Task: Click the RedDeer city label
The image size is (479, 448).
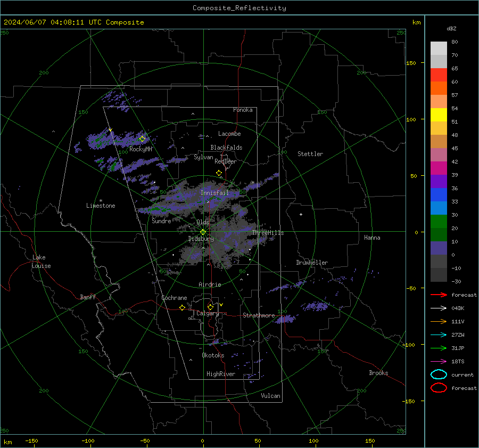Action: tap(226, 161)
